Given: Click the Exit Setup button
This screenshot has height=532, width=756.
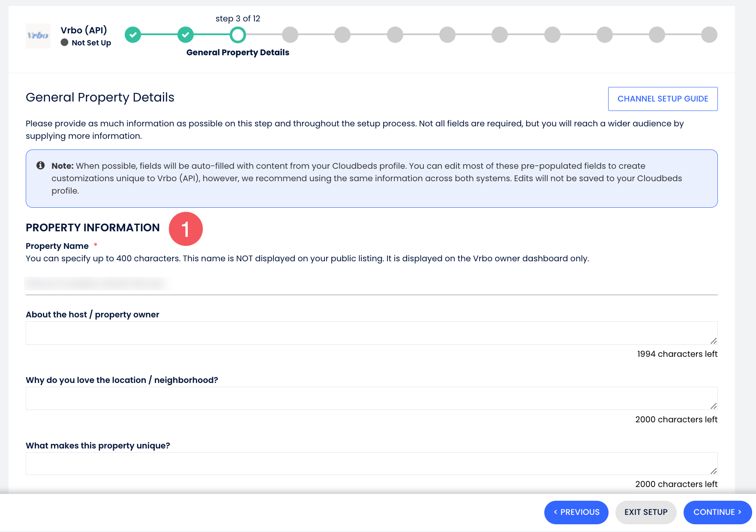Looking at the screenshot, I should 645,512.
